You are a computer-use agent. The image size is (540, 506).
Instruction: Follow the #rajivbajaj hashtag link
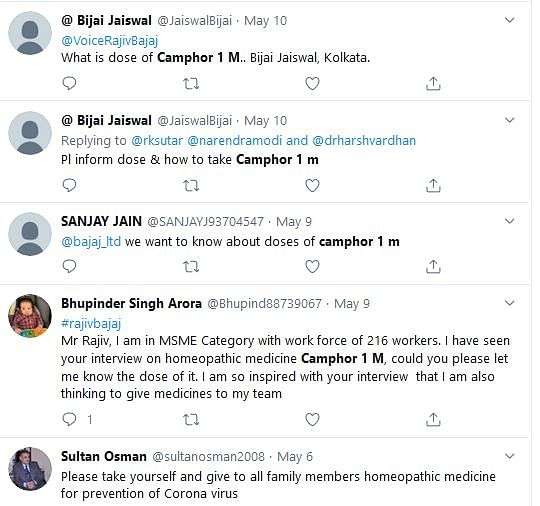pyautogui.click(x=91, y=323)
